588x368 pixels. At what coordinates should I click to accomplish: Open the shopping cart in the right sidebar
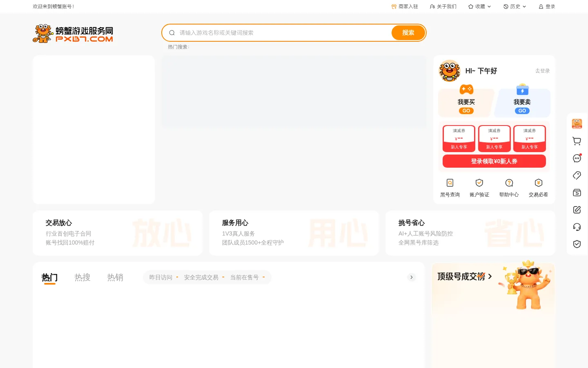577,141
